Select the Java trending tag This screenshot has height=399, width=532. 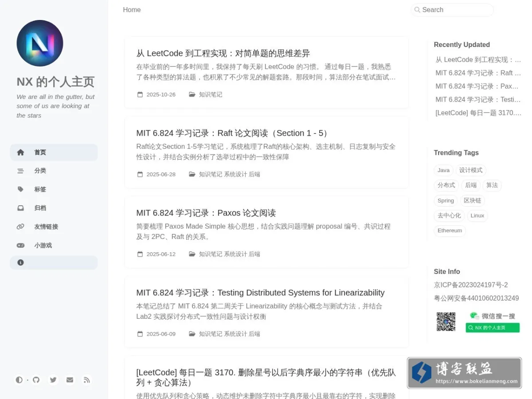tap(443, 170)
